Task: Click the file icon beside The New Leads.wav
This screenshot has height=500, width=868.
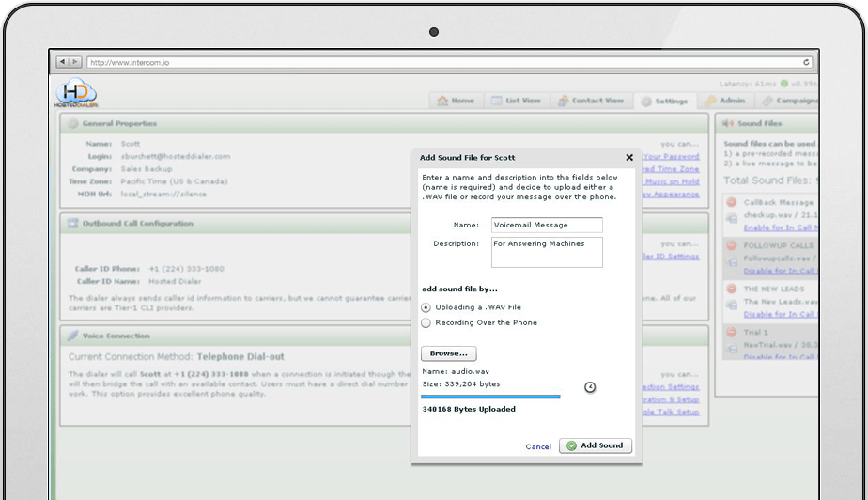Action: tap(732, 305)
